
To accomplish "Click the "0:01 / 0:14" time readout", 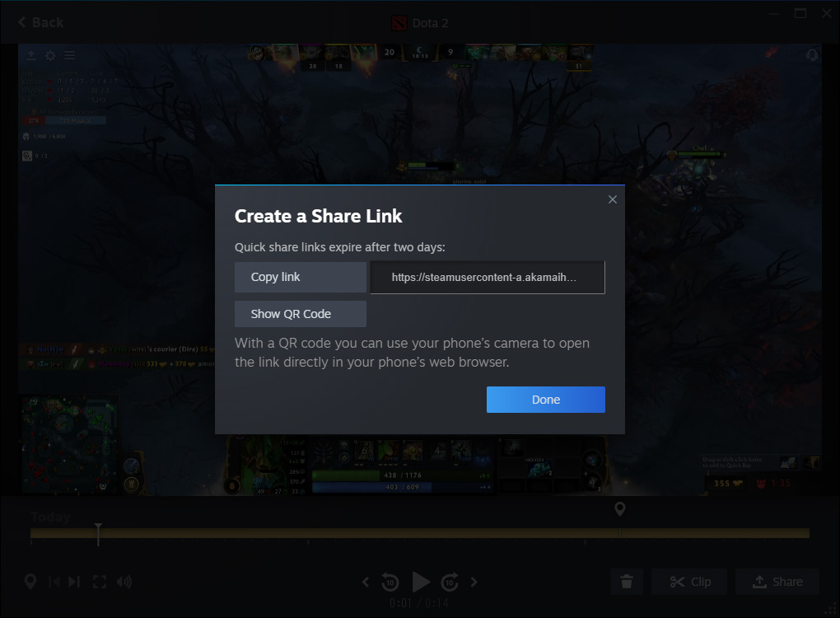I will coord(419,603).
